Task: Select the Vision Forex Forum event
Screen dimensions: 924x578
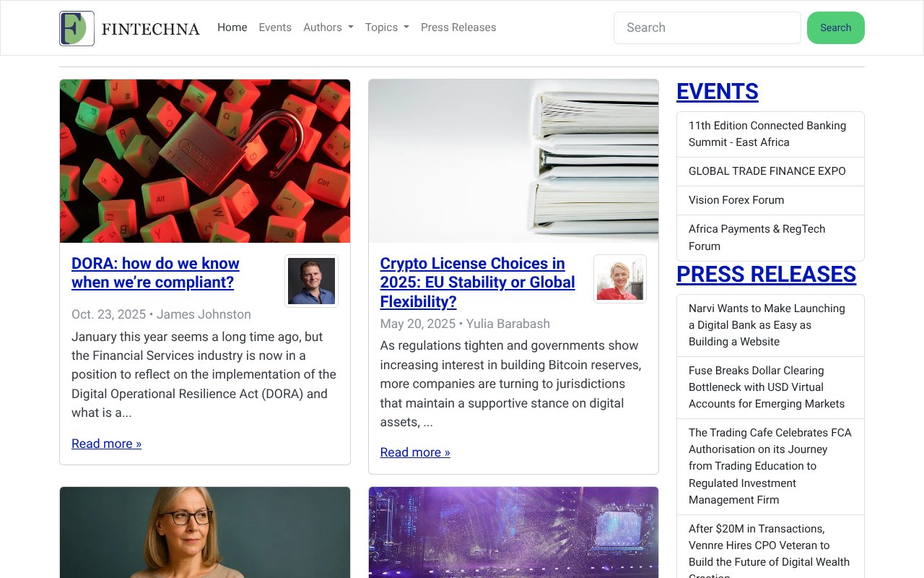Action: click(736, 200)
